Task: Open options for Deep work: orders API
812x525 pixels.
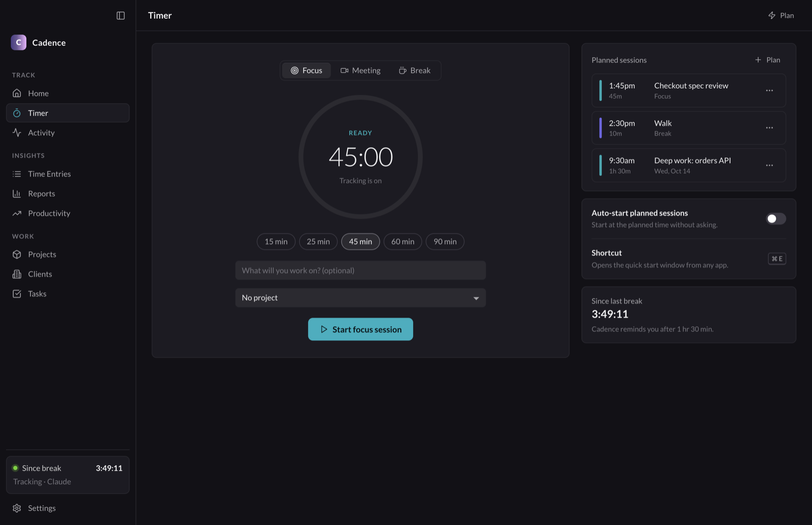Action: point(769,165)
